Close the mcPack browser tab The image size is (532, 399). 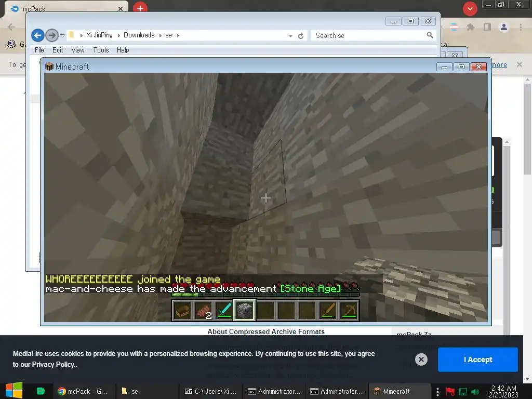(121, 9)
